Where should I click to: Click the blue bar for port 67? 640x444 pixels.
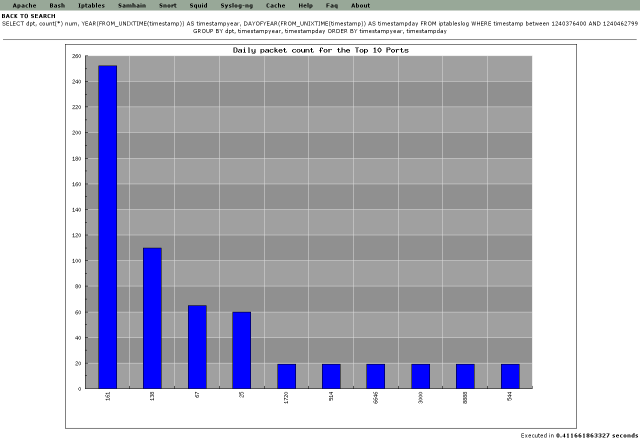click(x=197, y=347)
